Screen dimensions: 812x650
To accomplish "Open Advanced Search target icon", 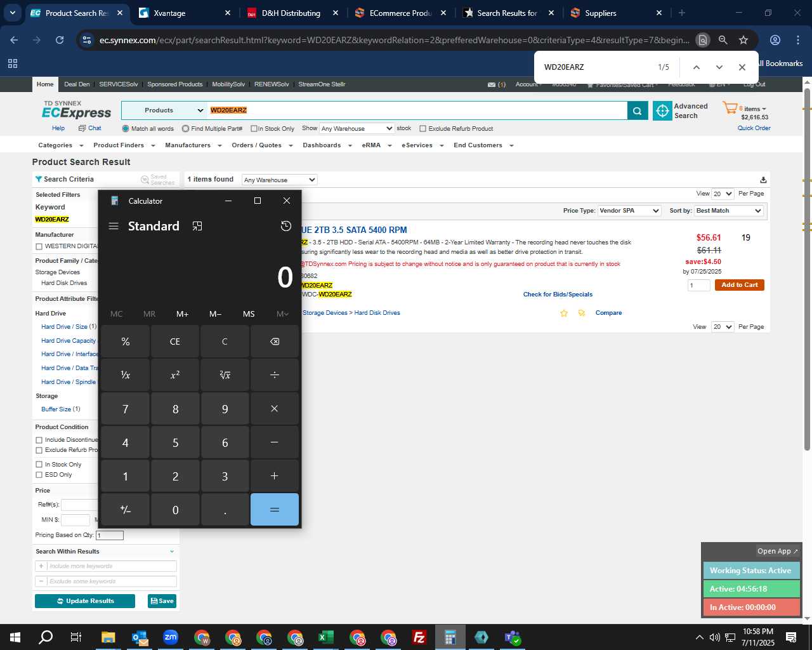I will point(662,110).
